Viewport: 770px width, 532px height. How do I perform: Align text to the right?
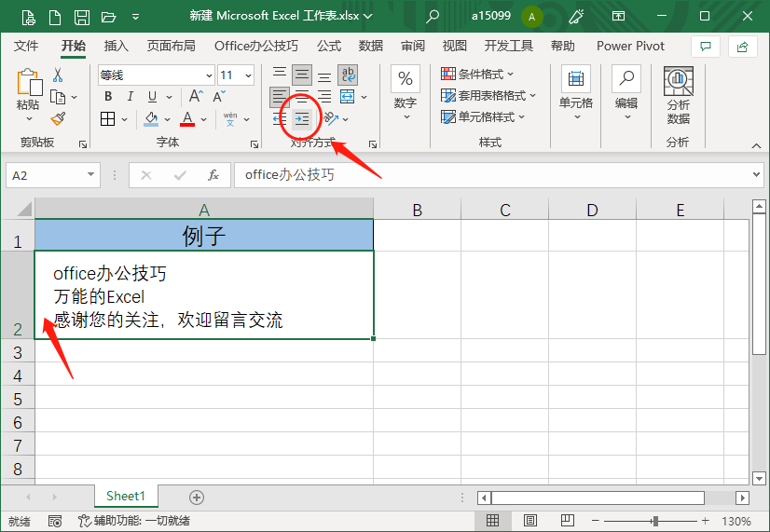(x=324, y=97)
